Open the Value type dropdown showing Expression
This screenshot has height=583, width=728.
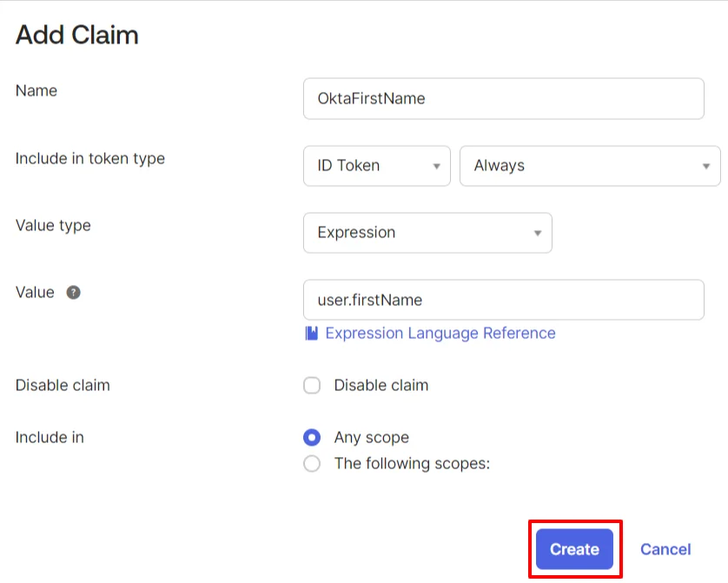[x=427, y=233]
